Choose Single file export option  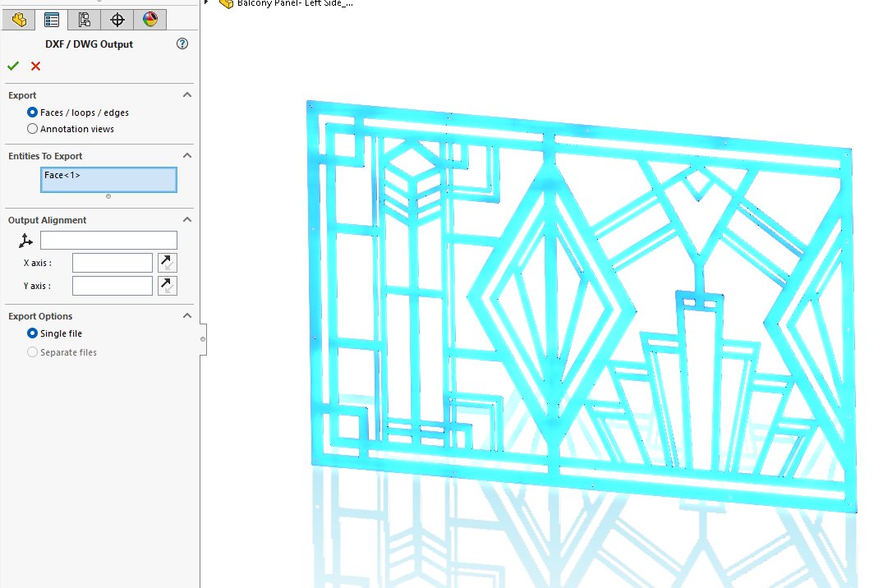pyautogui.click(x=31, y=333)
